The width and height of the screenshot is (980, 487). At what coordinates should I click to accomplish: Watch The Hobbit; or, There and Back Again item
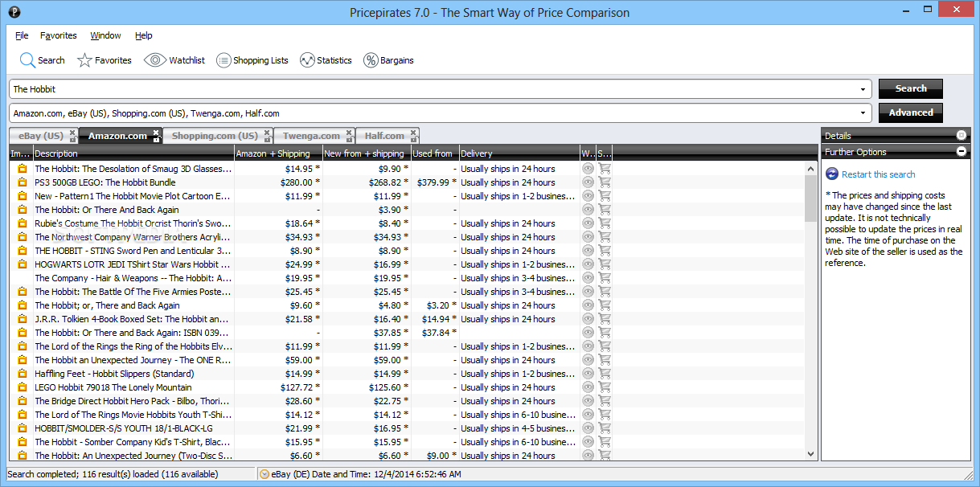(x=588, y=305)
